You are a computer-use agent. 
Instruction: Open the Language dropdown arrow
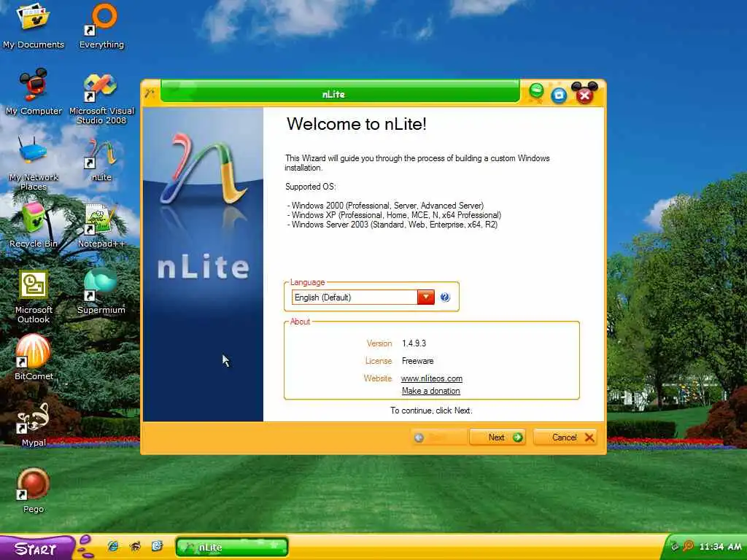[426, 297]
